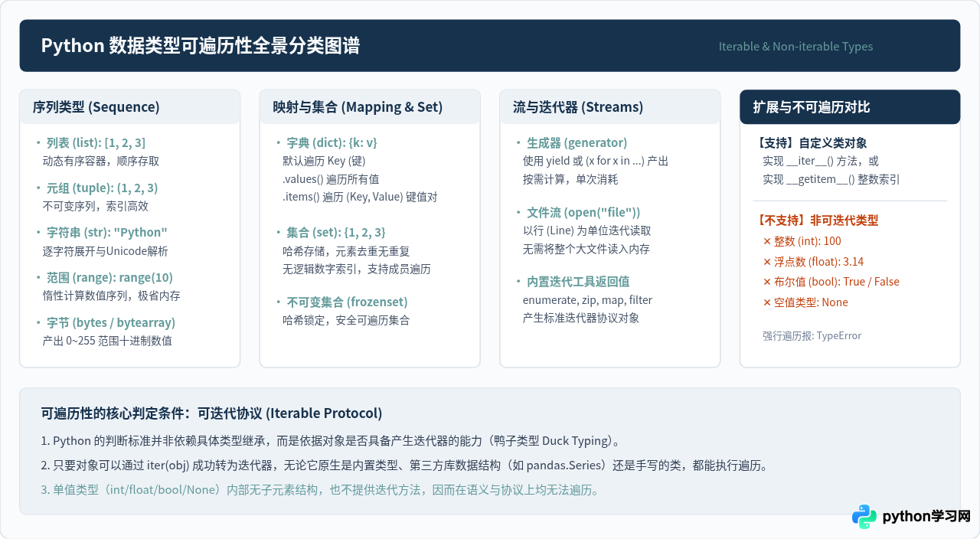Click footer point 1 about Duck Typing
The width and height of the screenshot is (980, 539).
pos(331,441)
